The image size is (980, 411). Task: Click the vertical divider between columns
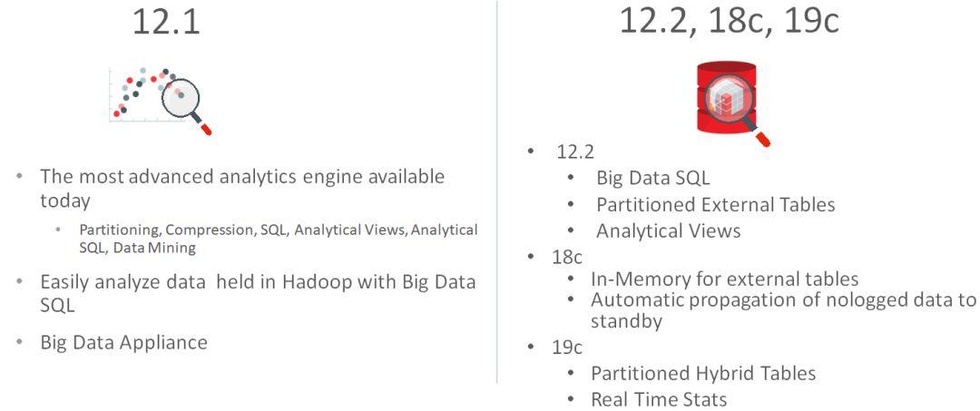(496, 200)
